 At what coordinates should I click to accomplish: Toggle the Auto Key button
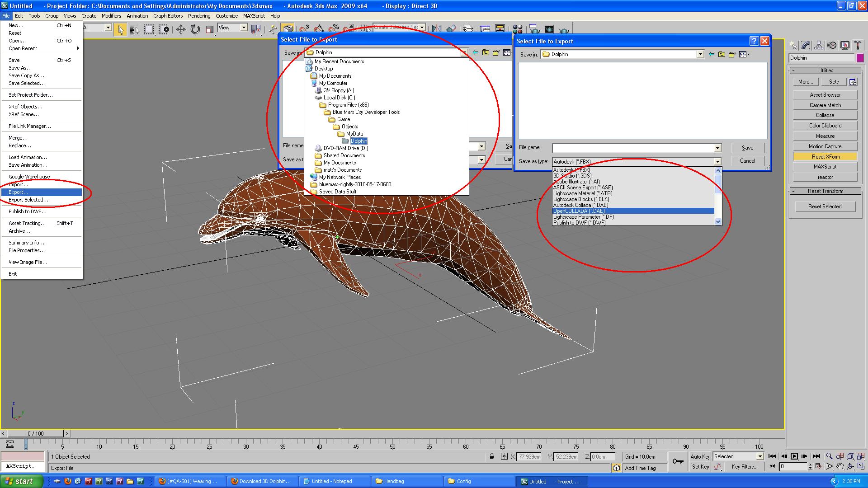[x=700, y=456]
